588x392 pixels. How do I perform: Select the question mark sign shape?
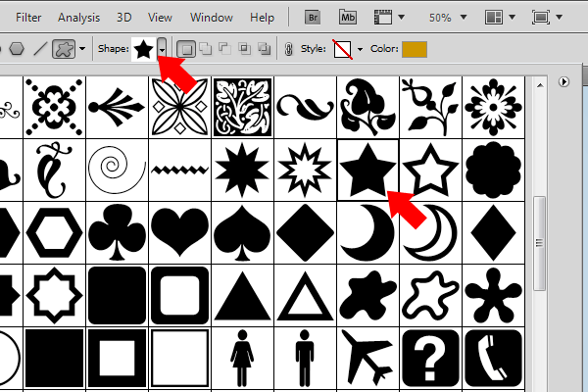point(430,359)
